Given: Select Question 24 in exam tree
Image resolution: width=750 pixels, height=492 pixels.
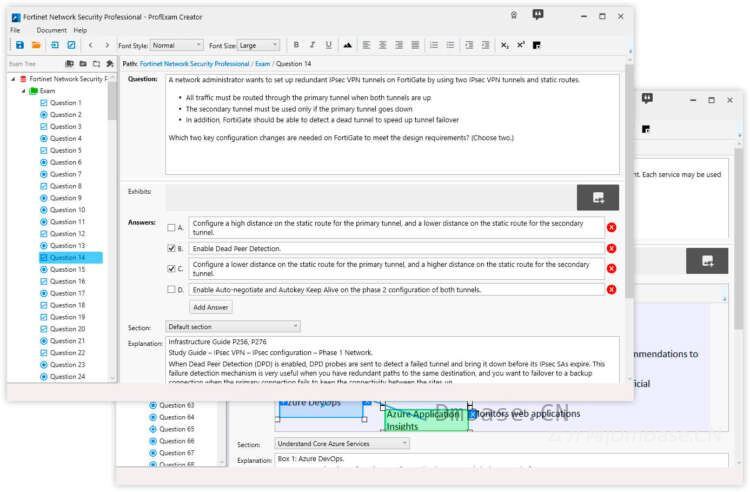Looking at the screenshot, I should 67,377.
